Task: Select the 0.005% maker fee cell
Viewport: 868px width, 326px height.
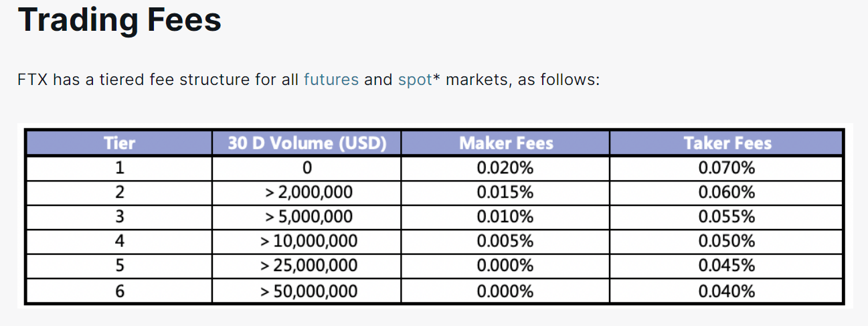Action: point(505,241)
